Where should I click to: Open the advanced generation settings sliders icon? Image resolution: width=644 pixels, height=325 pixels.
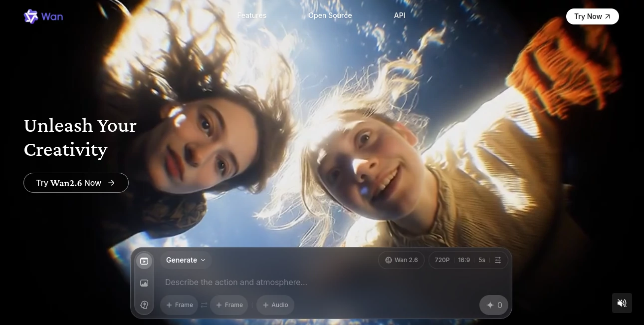point(497,260)
